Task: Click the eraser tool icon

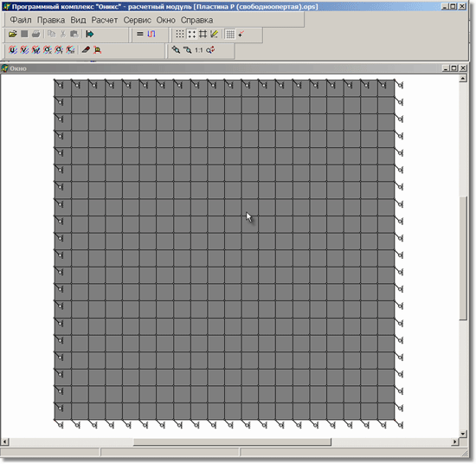Action: [86, 50]
